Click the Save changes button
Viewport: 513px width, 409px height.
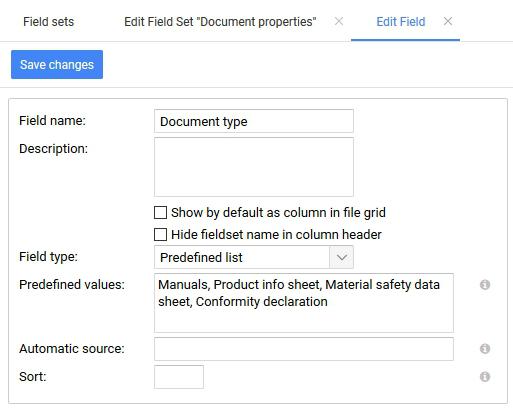(x=57, y=64)
